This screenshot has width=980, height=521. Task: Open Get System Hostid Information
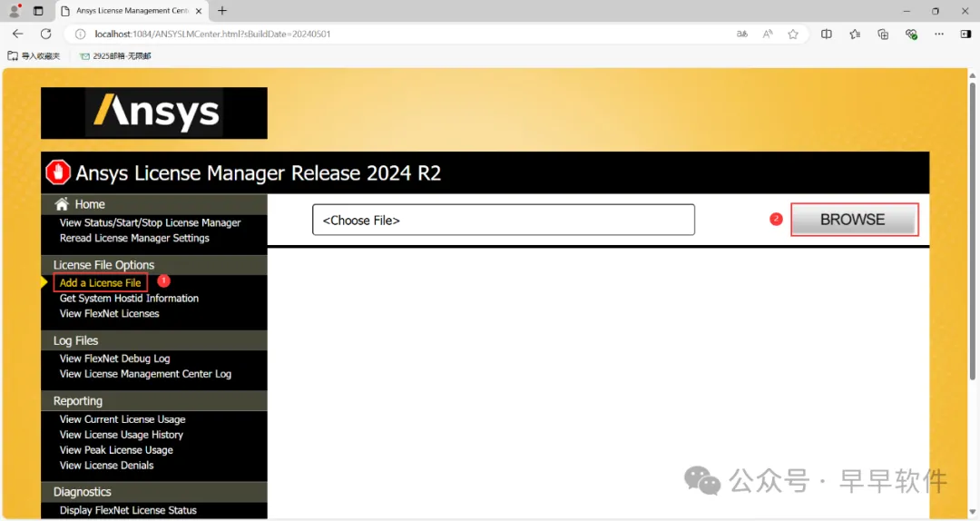click(129, 299)
